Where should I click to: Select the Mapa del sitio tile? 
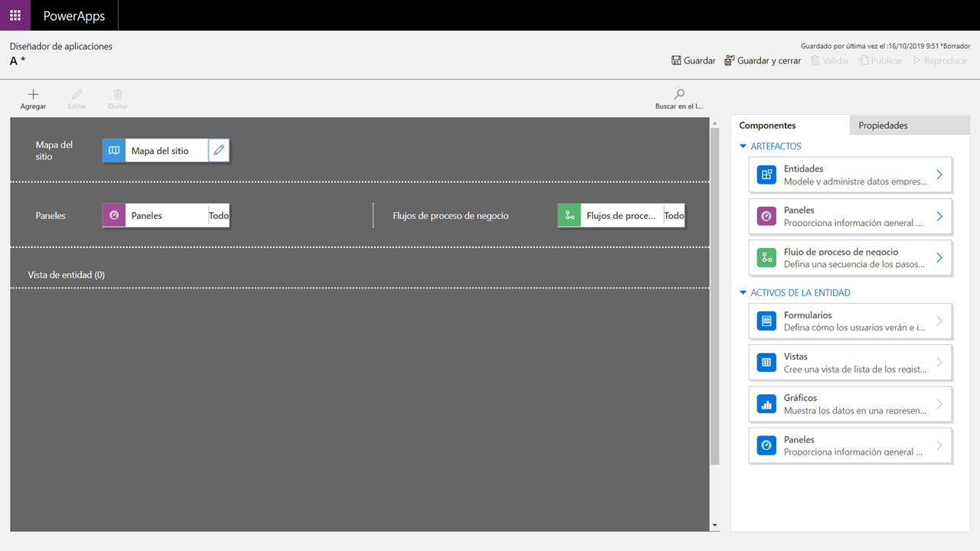[167, 151]
